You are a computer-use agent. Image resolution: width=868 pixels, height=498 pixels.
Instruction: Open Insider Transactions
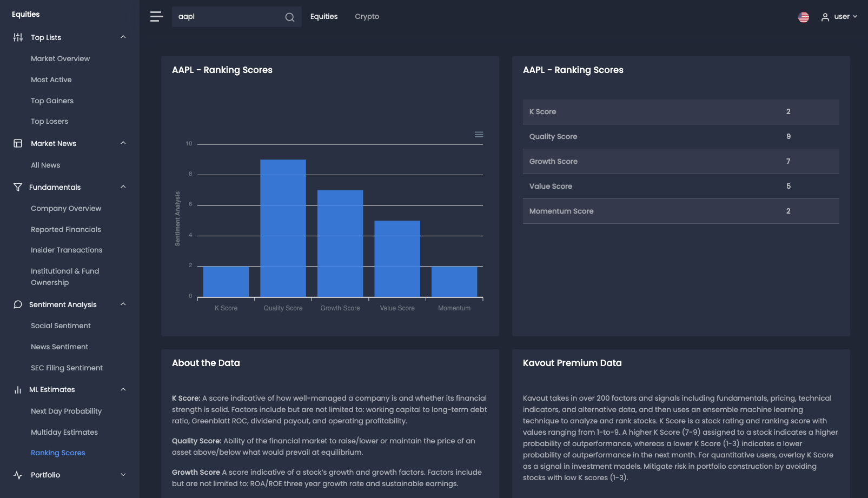coord(67,250)
